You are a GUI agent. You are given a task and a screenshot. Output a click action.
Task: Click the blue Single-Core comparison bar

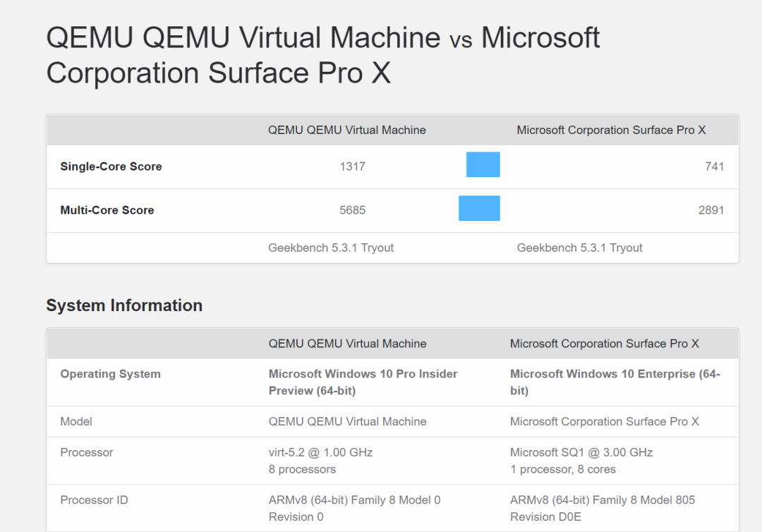[x=483, y=164]
